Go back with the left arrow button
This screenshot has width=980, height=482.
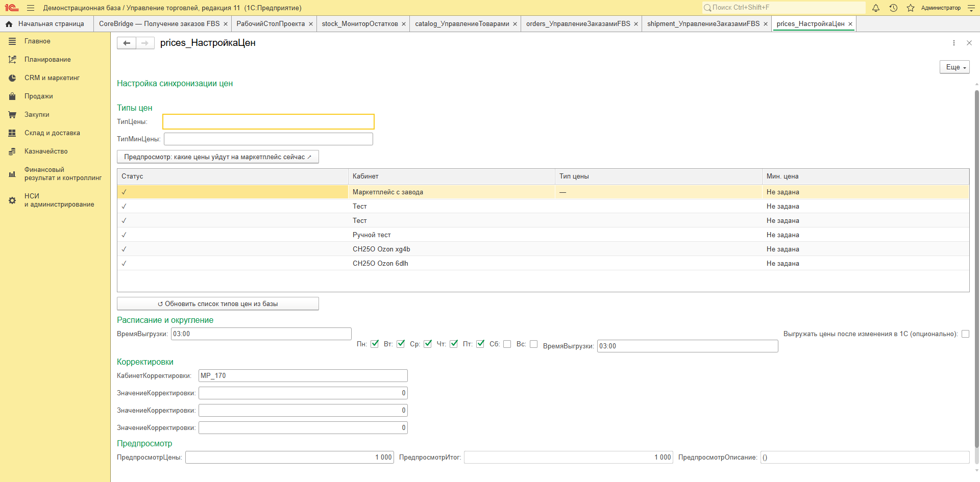127,43
